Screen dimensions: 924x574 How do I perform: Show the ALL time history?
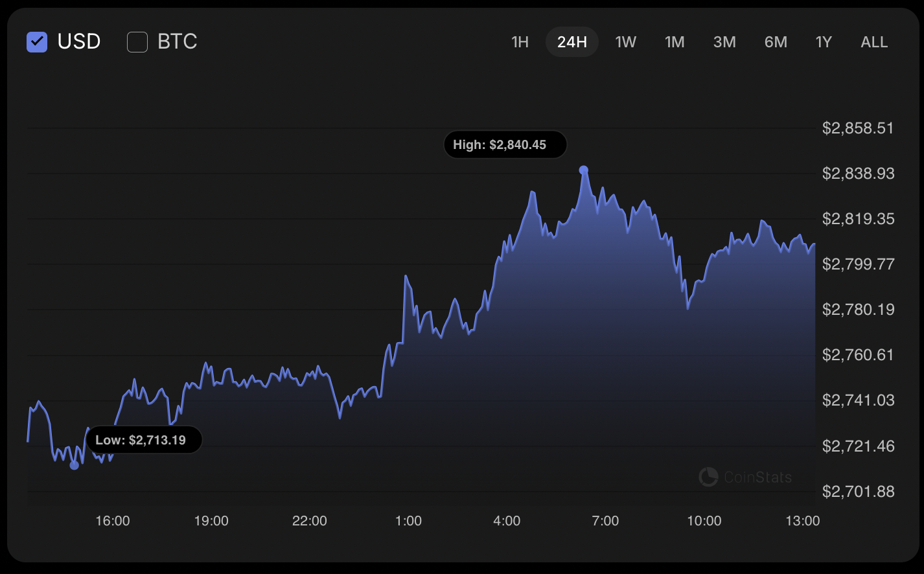pyautogui.click(x=873, y=41)
